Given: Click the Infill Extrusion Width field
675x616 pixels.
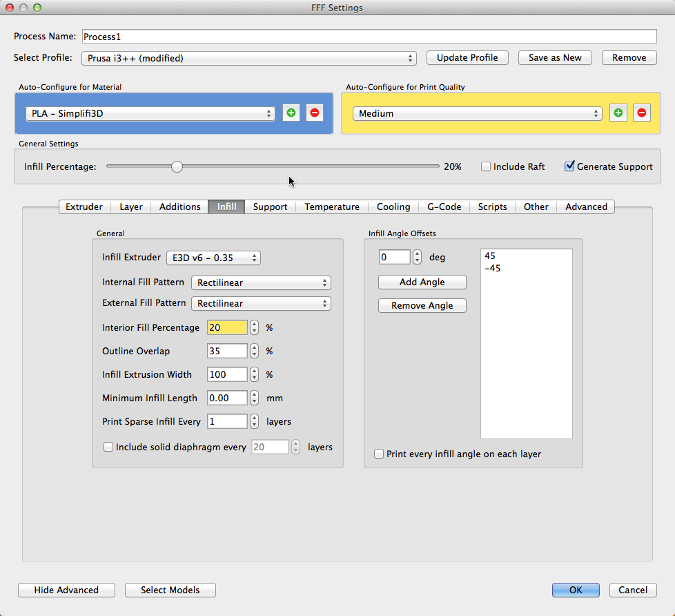Looking at the screenshot, I should click(227, 374).
